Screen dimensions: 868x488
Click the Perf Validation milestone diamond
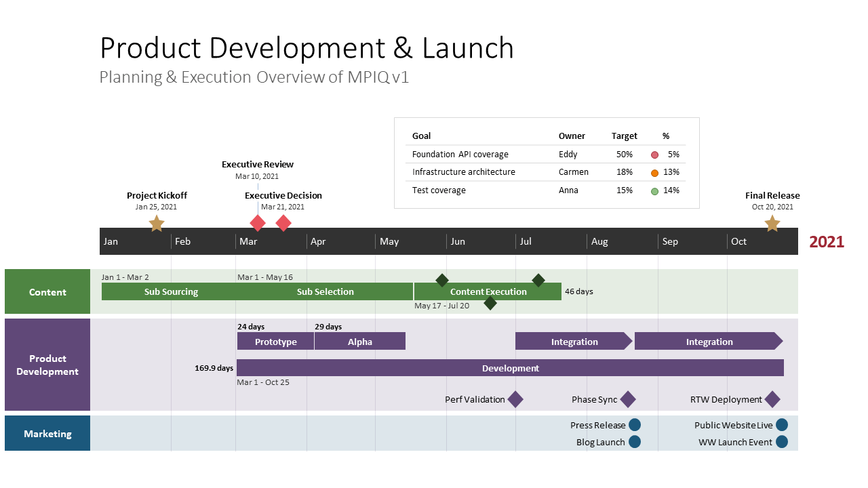click(x=515, y=399)
